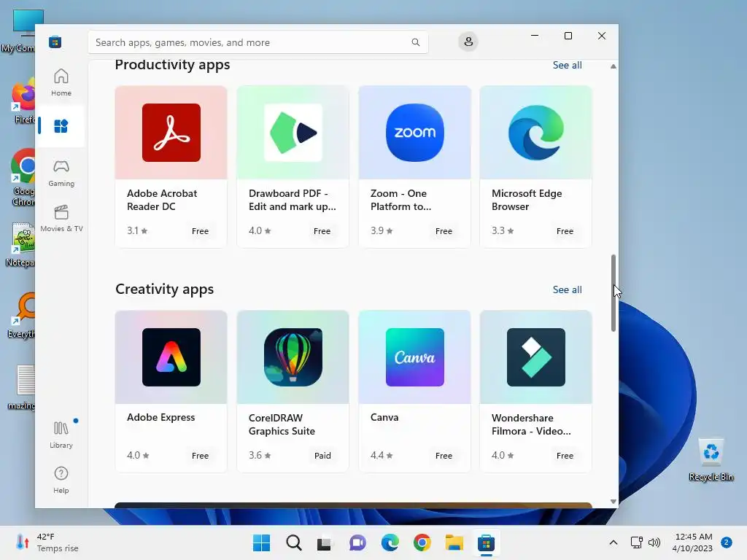Open the Canva app icon

[414, 357]
